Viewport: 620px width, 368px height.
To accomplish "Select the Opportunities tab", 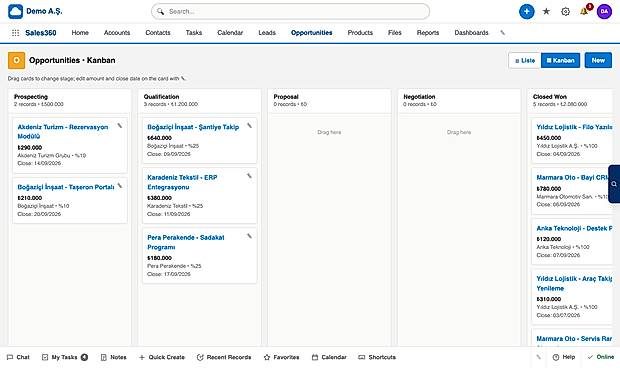I will [312, 33].
